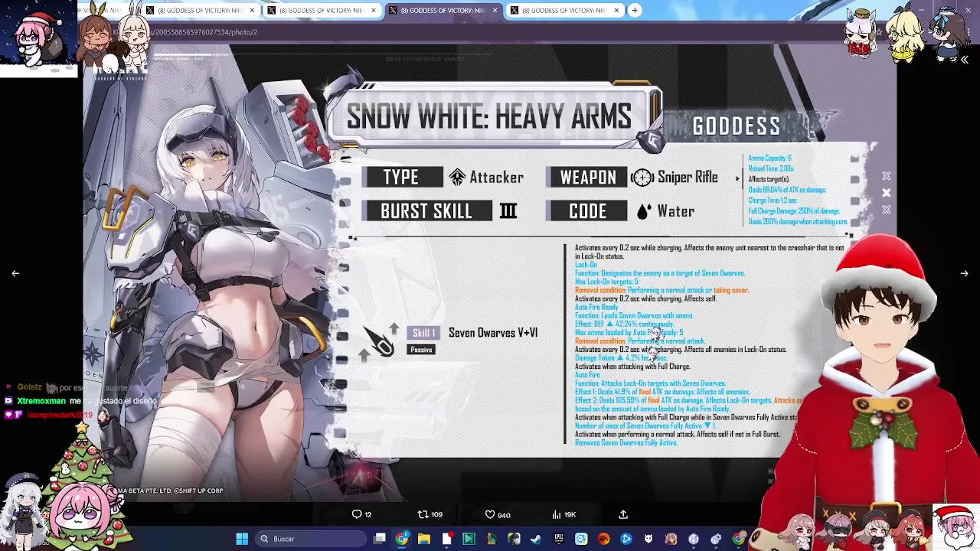The height and width of the screenshot is (551, 980).
Task: Open the green play-arrow app in taskbar
Action: click(469, 539)
